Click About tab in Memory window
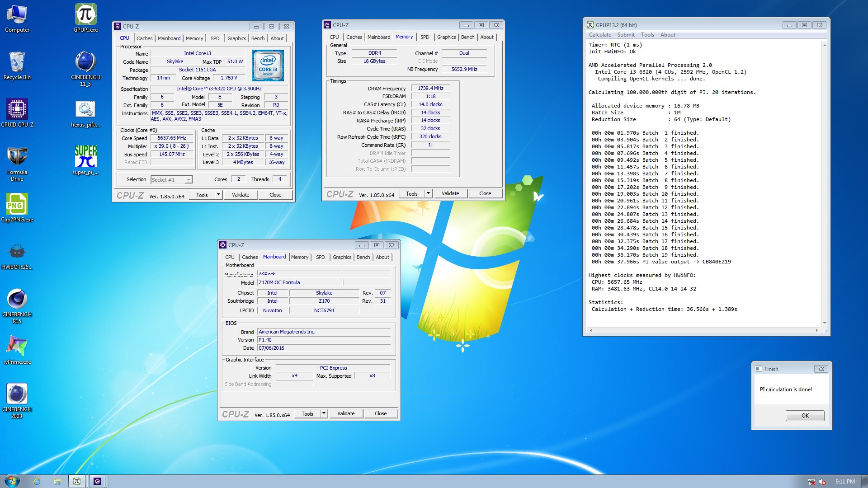868x488 pixels. [x=487, y=37]
